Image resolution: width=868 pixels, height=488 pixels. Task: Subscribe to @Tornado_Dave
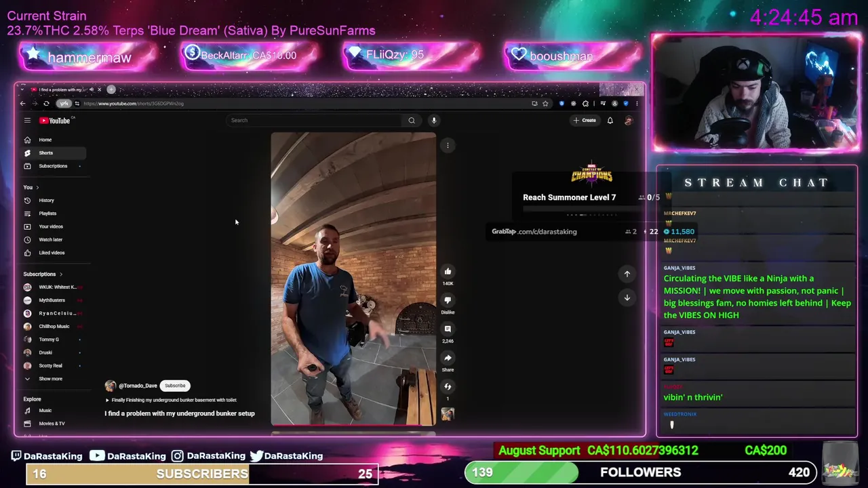tap(175, 386)
